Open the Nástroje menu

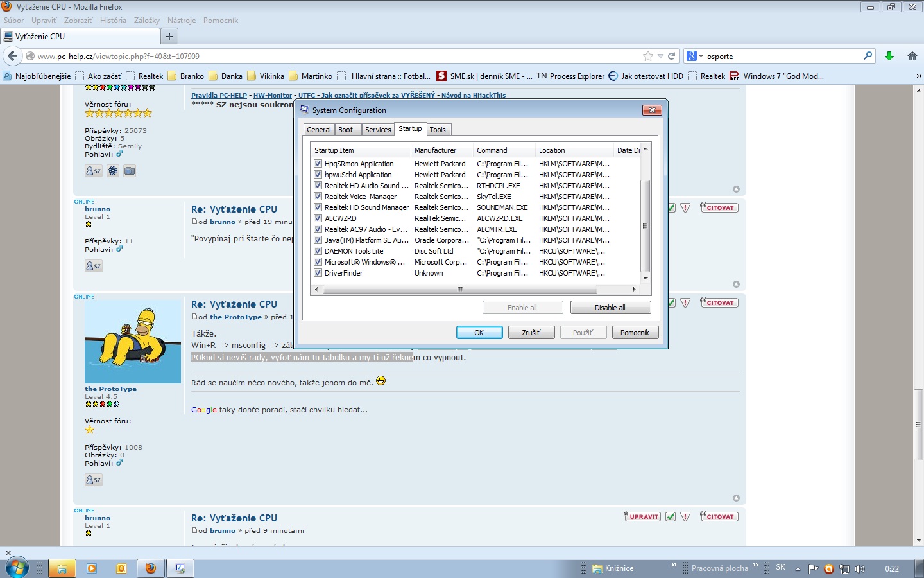pos(182,21)
